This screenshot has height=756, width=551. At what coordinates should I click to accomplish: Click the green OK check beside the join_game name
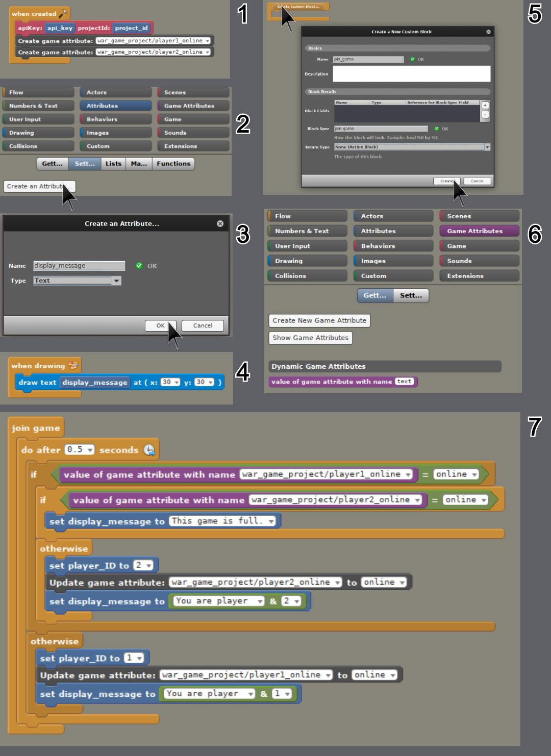pyautogui.click(x=412, y=59)
